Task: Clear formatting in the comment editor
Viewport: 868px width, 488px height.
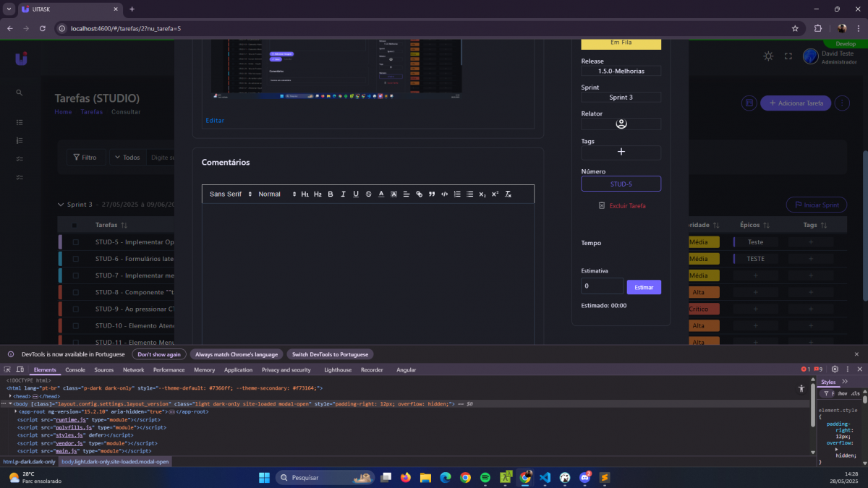Action: coord(508,194)
